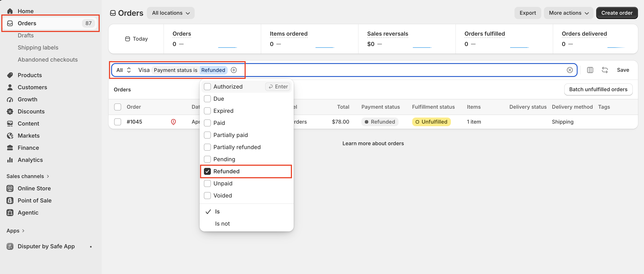Click the Payment status is Refunded chip
This screenshot has width=644, height=274.
pyautogui.click(x=189, y=70)
